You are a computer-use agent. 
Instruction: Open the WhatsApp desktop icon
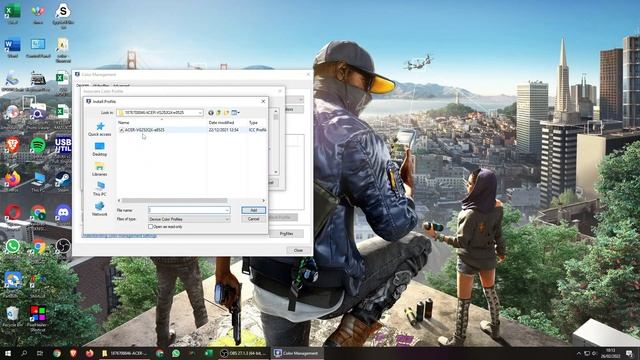[x=12, y=247]
